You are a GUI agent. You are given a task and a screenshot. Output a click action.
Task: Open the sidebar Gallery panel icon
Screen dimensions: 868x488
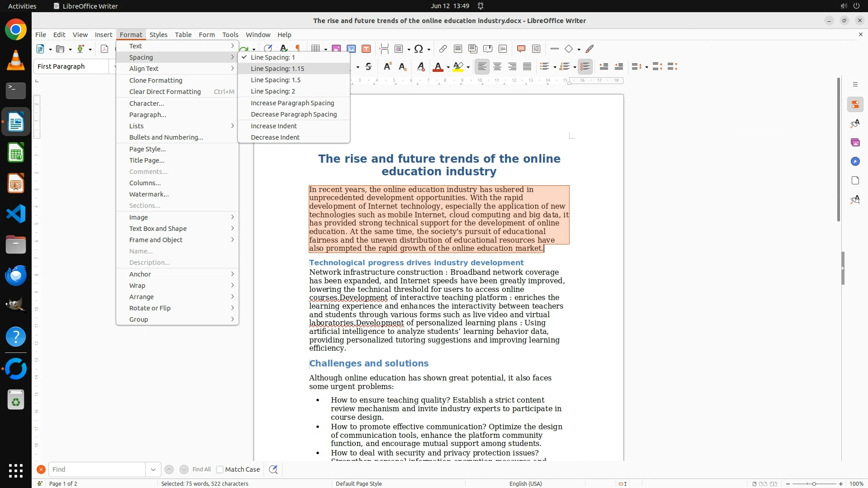[855, 143]
